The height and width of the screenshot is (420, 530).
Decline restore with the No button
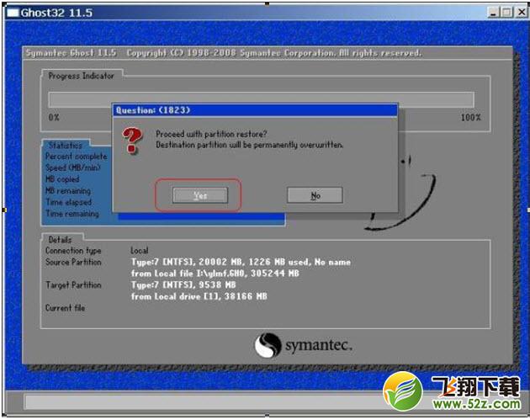315,195
